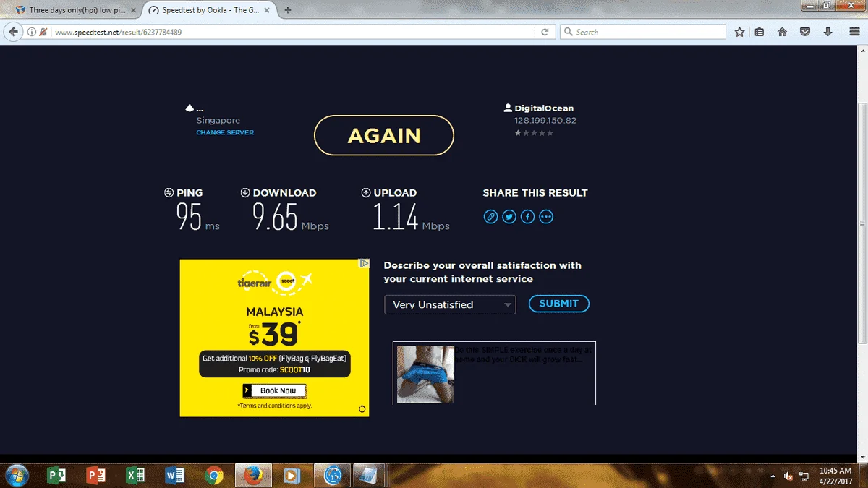Launch PowerPoint from the taskbar
This screenshot has height=488, width=868.
[x=95, y=475]
